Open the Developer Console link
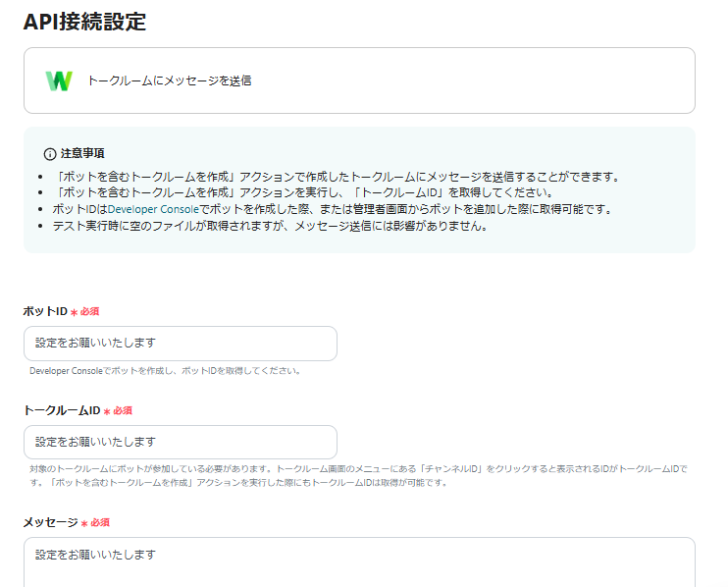 (x=153, y=209)
